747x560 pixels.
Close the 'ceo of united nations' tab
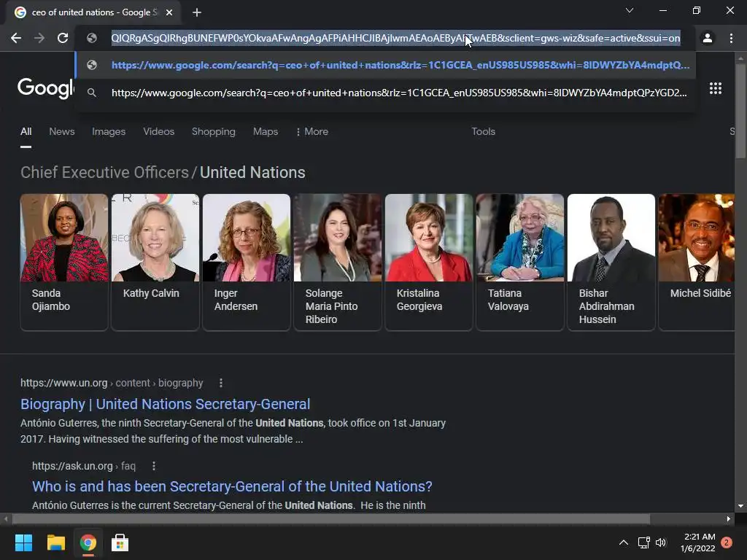pos(169,12)
